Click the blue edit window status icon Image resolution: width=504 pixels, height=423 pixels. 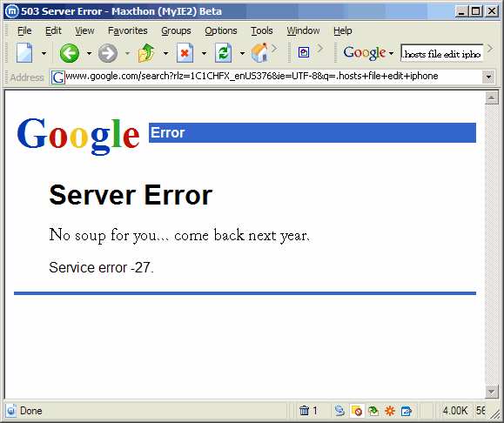(407, 411)
